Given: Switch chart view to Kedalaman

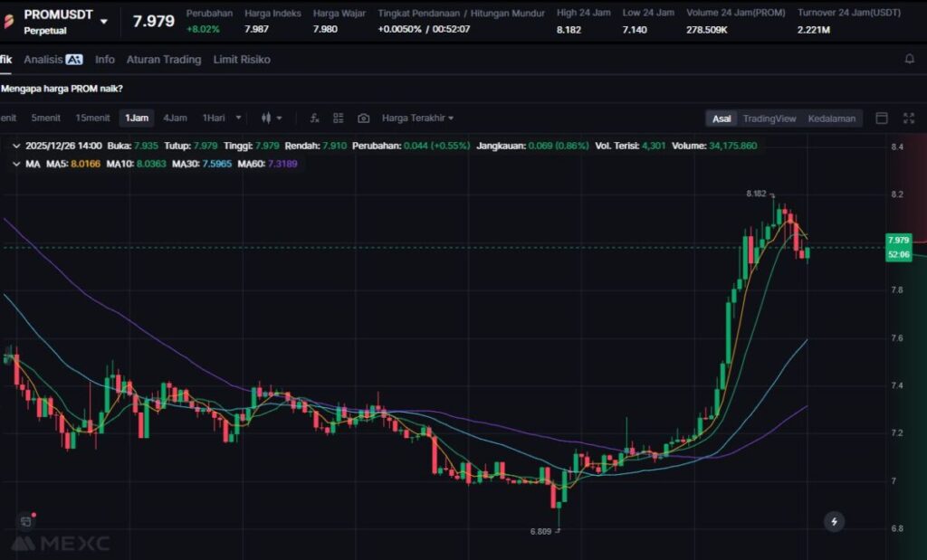Looking at the screenshot, I should coord(831,119).
